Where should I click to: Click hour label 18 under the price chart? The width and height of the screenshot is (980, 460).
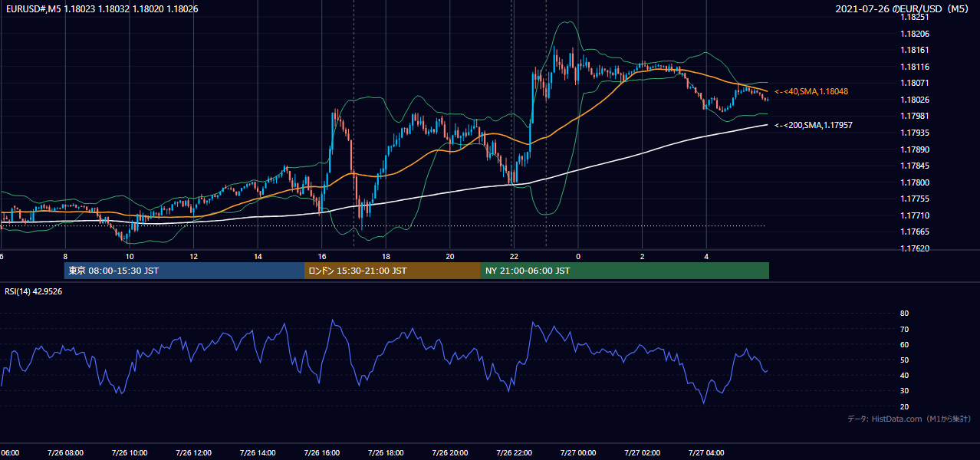pos(386,257)
